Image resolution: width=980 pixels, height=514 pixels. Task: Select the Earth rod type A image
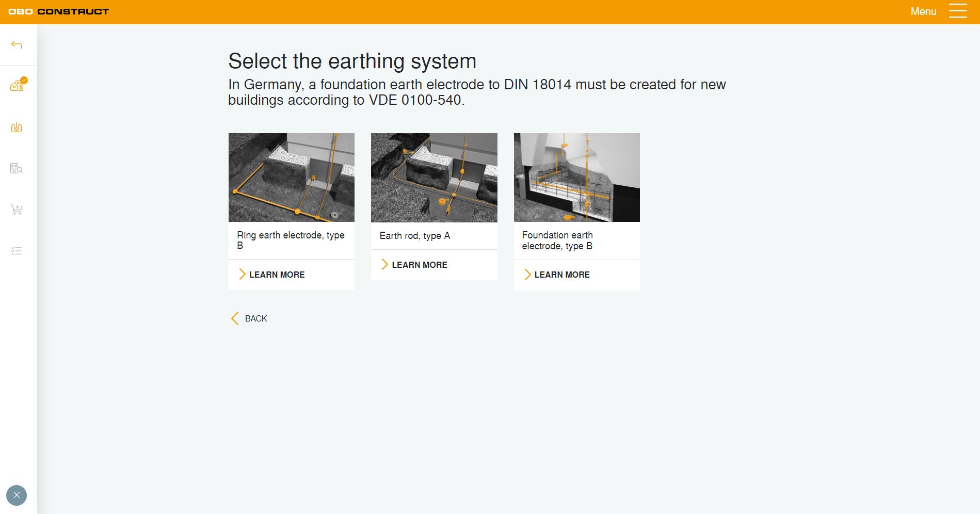(x=434, y=178)
